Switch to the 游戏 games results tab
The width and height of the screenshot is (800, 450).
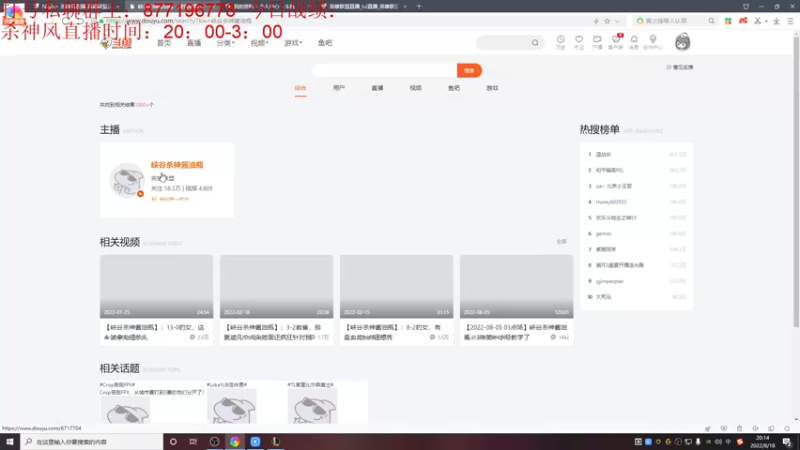(492, 88)
